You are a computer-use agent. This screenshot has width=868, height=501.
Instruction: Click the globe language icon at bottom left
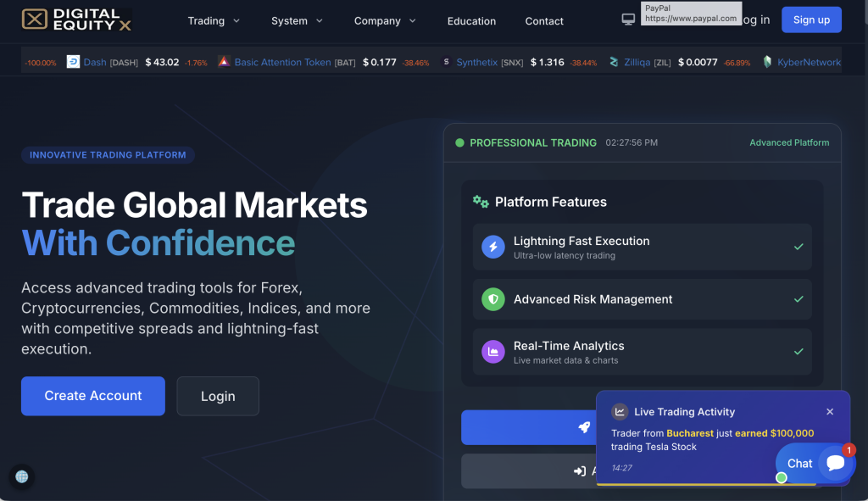coord(22,476)
